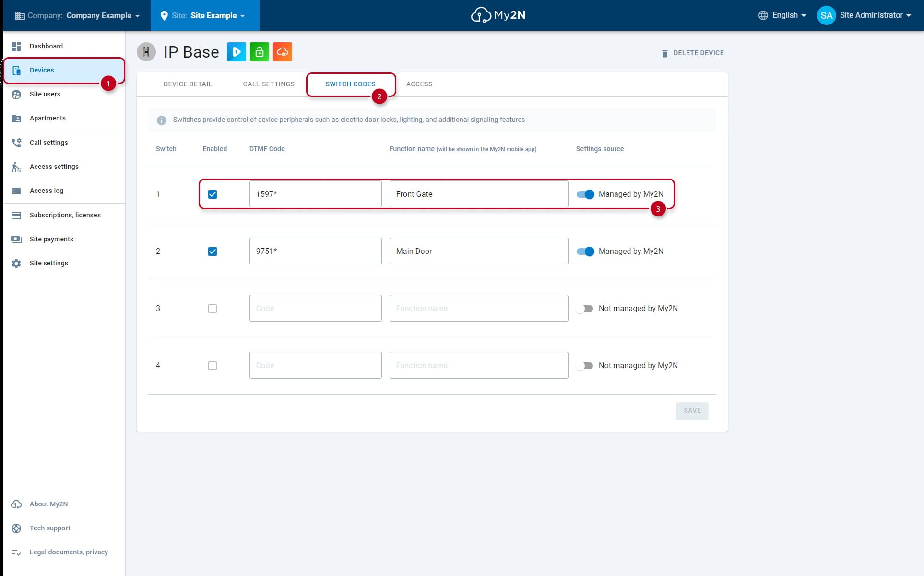Toggle Managed by My2N for Main Door
The width and height of the screenshot is (924, 576).
(585, 252)
